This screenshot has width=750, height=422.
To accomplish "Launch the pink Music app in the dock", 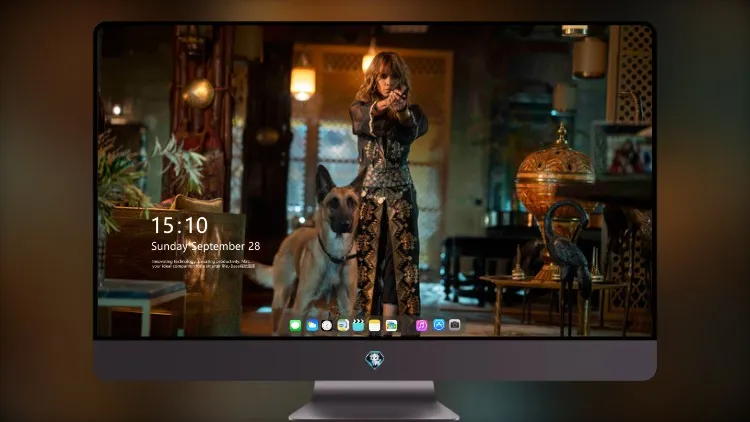I will (x=421, y=326).
